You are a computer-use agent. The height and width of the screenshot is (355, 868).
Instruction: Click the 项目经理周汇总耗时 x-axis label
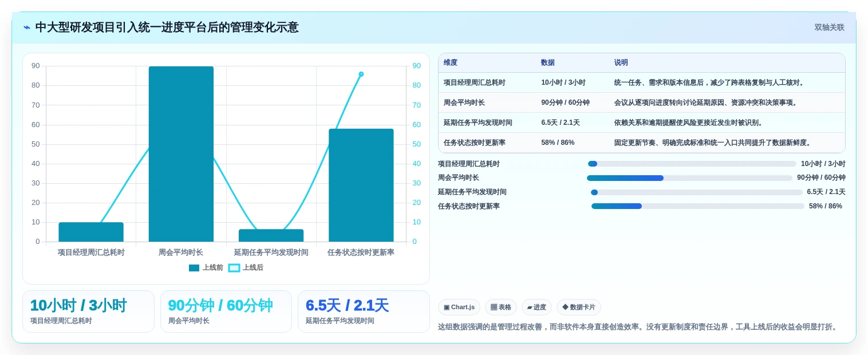pyautogui.click(x=91, y=252)
